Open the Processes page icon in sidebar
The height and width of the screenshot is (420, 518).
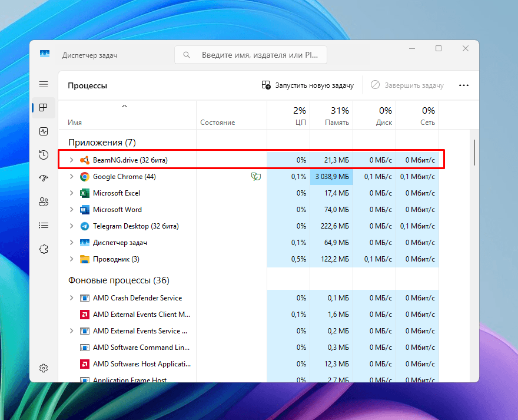tap(44, 108)
